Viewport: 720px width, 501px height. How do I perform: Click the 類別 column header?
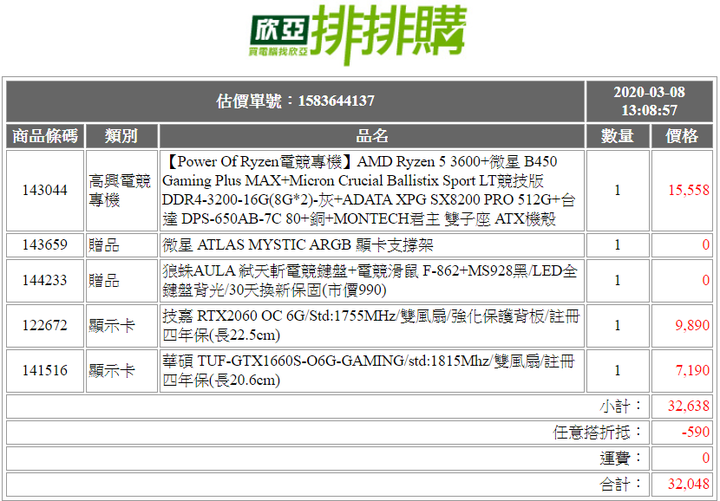[x=121, y=136]
